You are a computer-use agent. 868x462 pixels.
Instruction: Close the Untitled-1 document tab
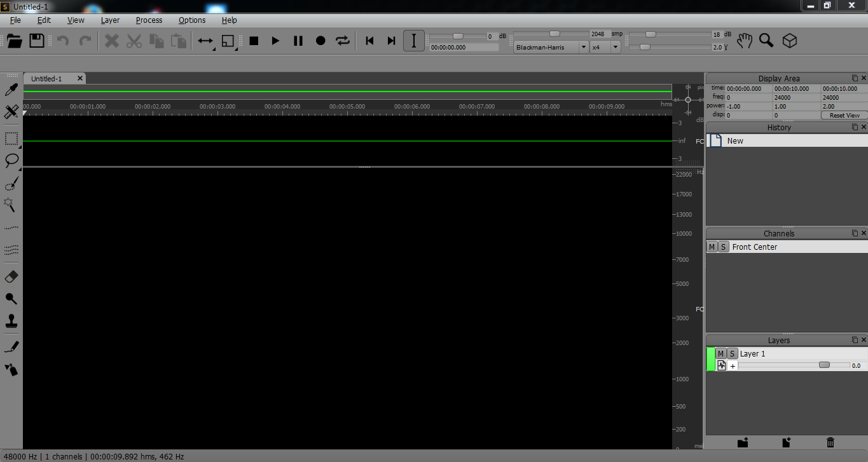(80, 78)
